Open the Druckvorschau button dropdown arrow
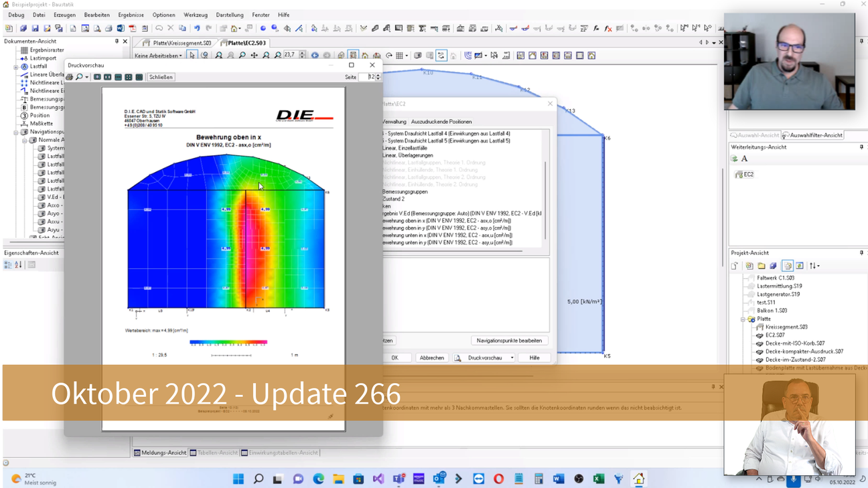The height and width of the screenshot is (488, 868). click(x=512, y=358)
